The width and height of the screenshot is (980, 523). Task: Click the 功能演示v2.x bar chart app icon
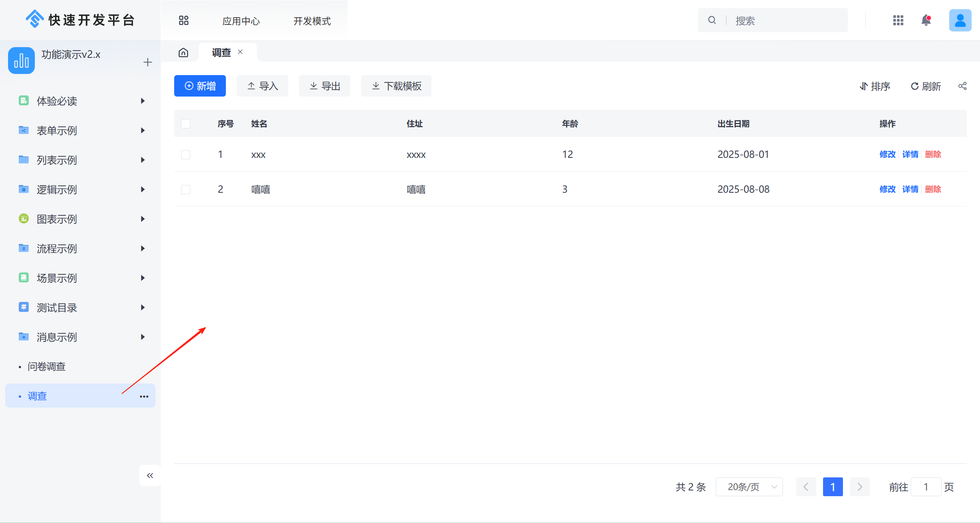(21, 61)
